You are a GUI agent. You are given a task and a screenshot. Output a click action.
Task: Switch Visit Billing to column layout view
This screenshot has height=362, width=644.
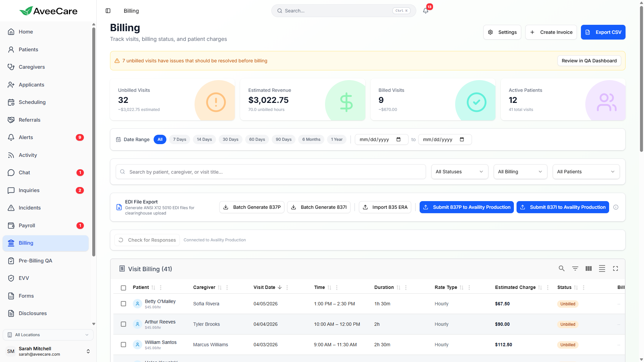click(588, 268)
